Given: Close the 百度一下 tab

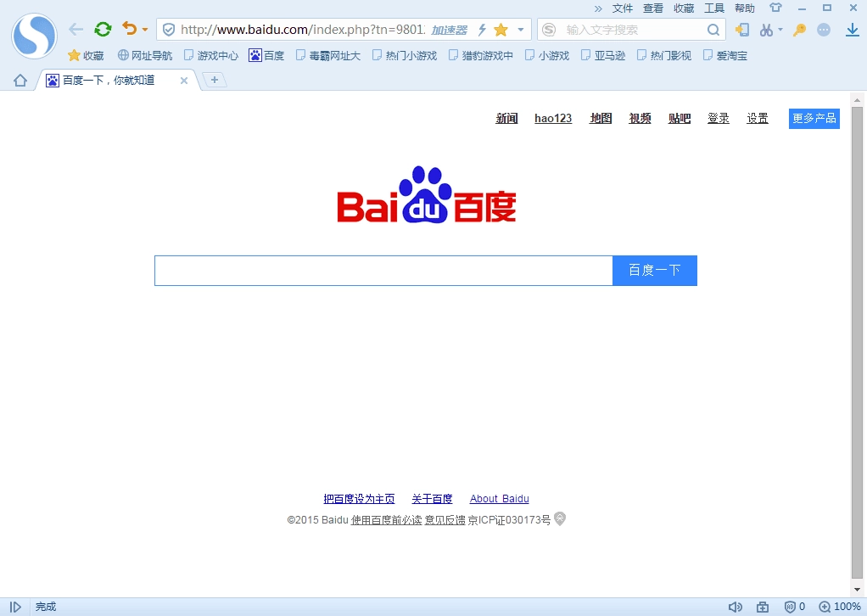Looking at the screenshot, I should pyautogui.click(x=184, y=81).
